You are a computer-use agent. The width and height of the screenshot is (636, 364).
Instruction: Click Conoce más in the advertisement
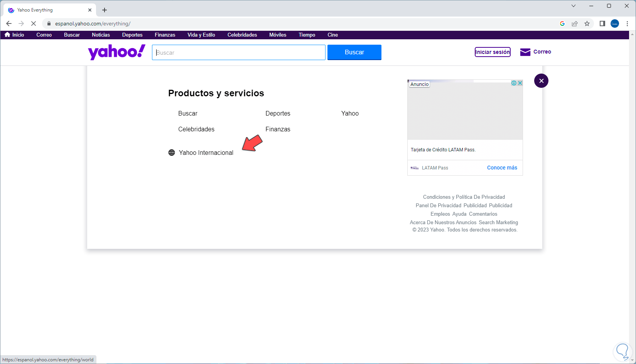pos(502,168)
